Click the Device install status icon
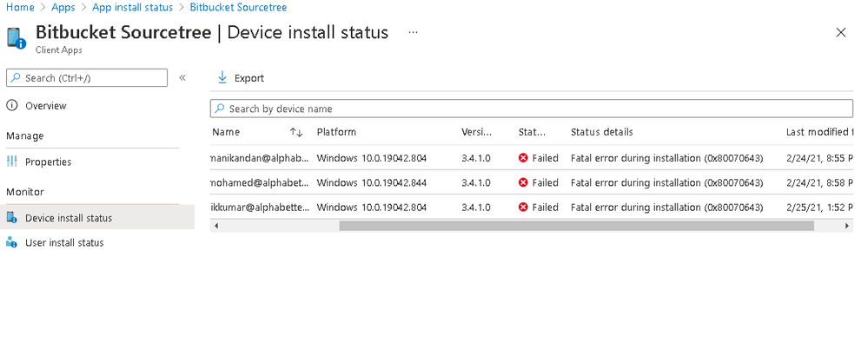Image resolution: width=868 pixels, height=350 pixels. point(12,218)
